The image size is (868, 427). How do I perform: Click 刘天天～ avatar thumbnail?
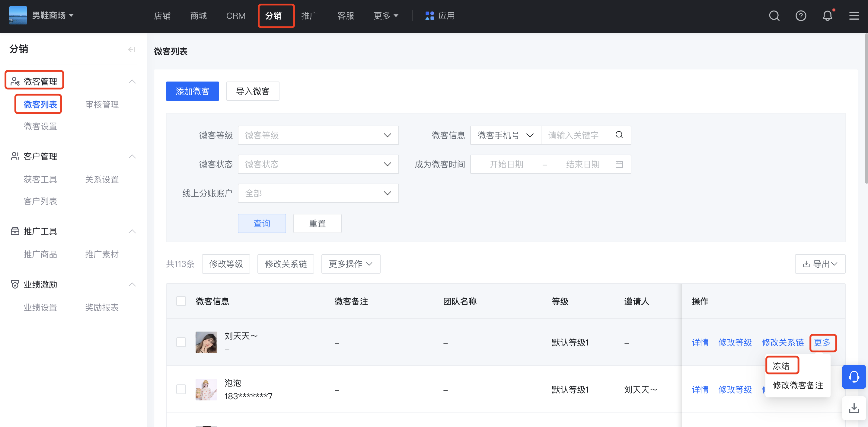pos(206,342)
